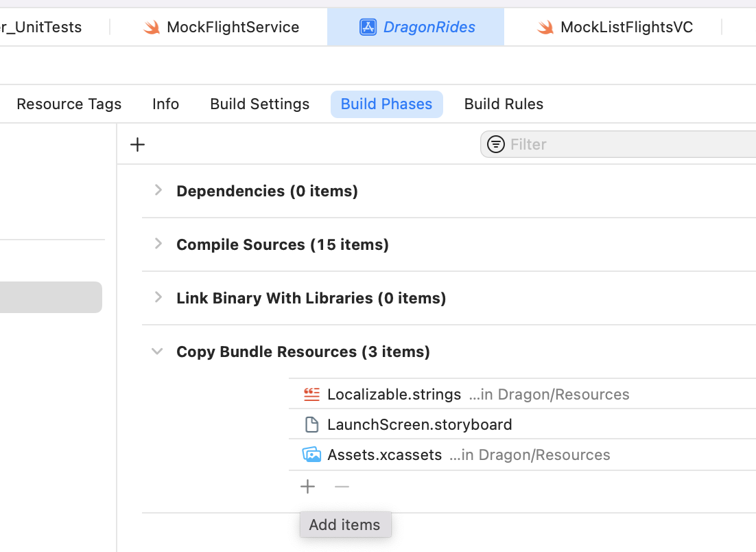
Task: Click the filter icon in the Filter field
Action: 495,144
